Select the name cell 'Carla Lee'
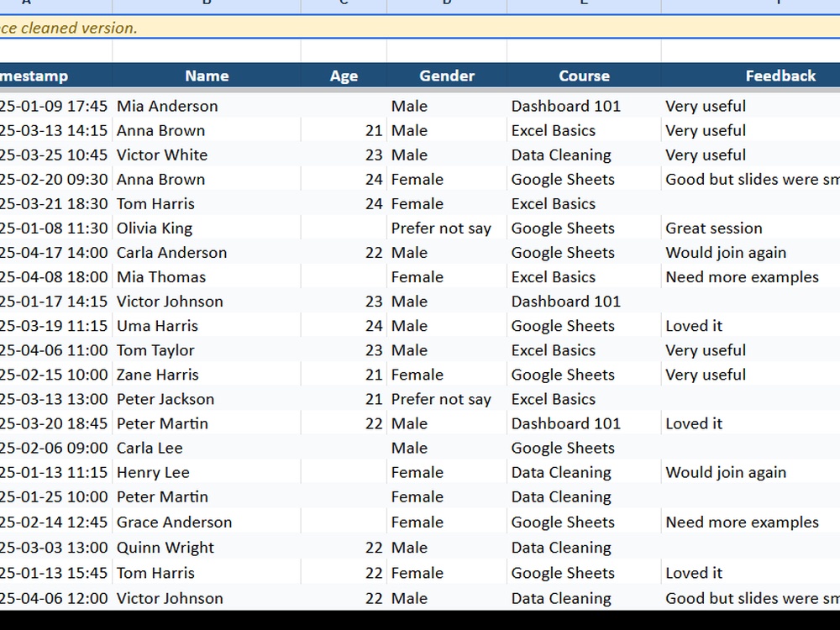840x630 pixels. pos(207,448)
